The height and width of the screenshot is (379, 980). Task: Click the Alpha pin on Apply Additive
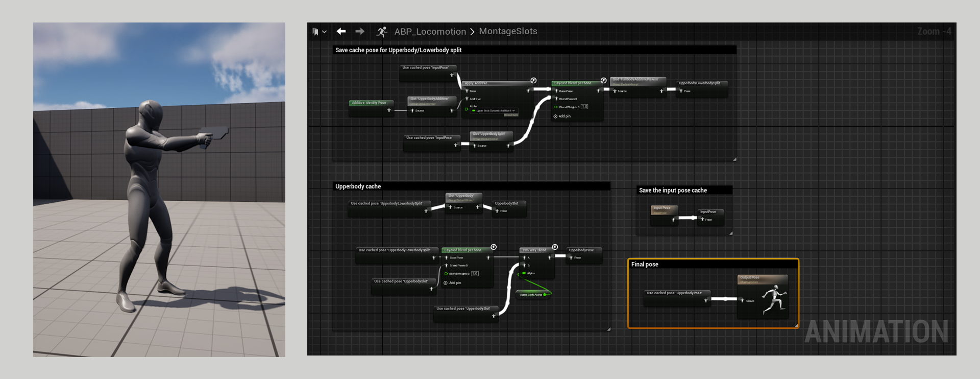(x=466, y=109)
